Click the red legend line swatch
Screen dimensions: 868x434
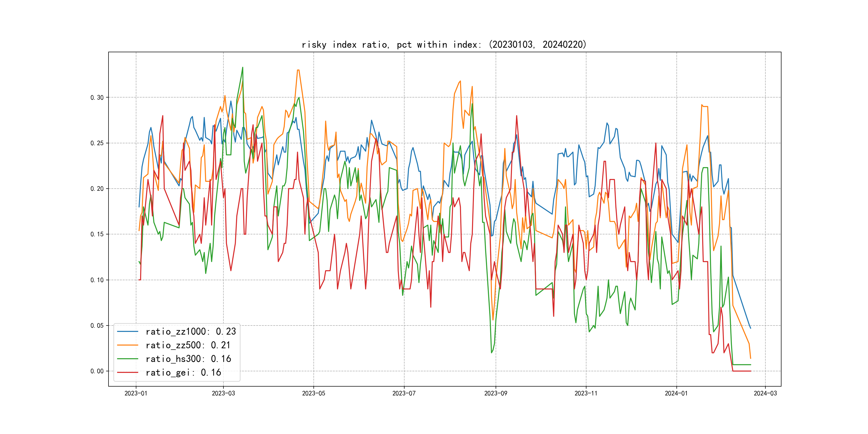[127, 373]
